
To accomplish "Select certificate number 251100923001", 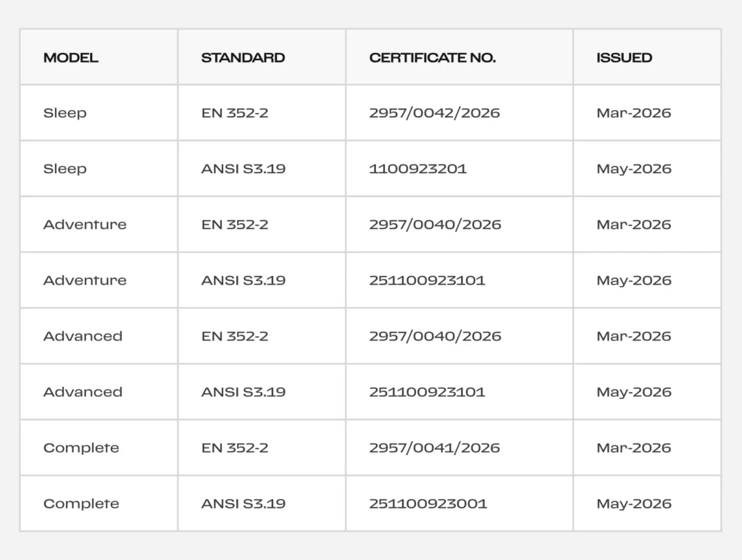I will click(x=428, y=503).
